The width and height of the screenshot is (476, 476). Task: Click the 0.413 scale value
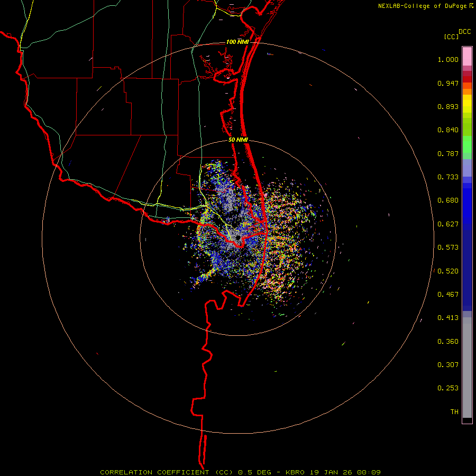(x=448, y=318)
